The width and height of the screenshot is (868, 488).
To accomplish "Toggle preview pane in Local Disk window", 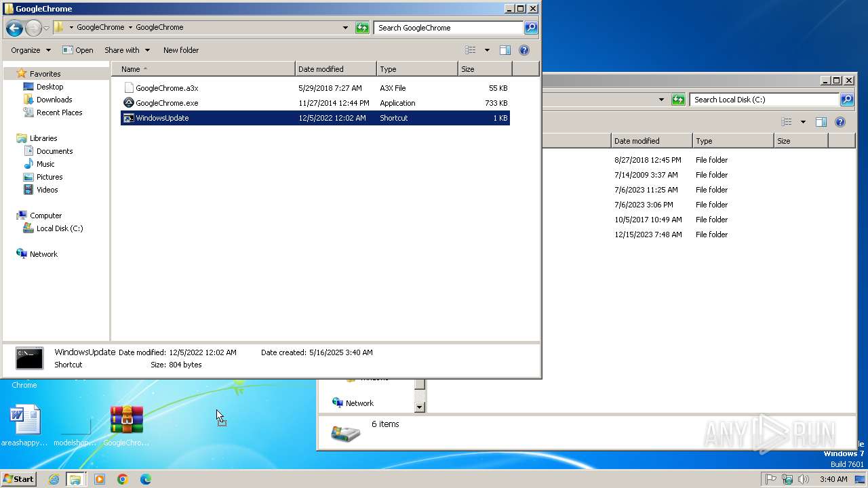I will (821, 122).
